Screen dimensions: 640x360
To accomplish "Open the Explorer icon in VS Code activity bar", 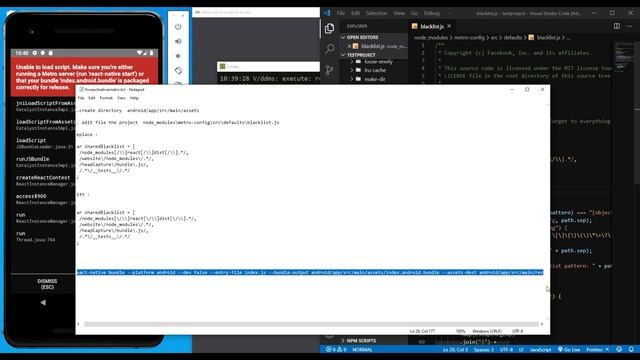I will click(329, 29).
